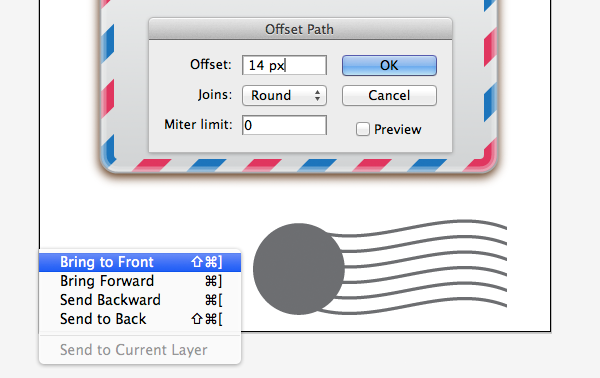Enable the Preview checkbox
The width and height of the screenshot is (600, 378).
(362, 129)
